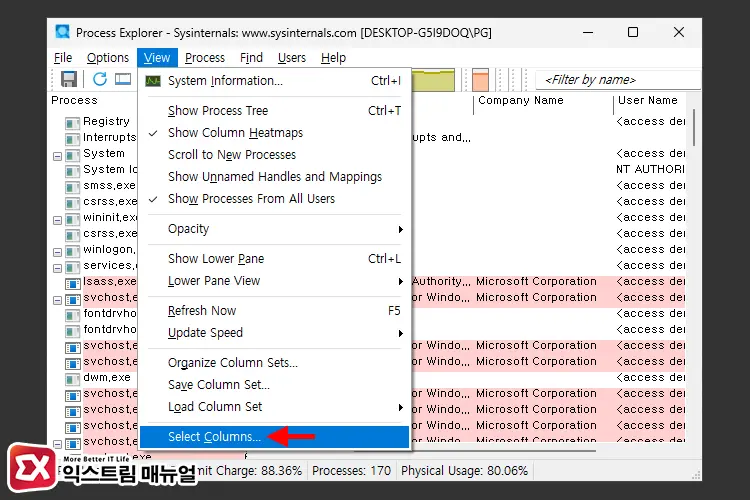Sort by Process column header

click(74, 100)
